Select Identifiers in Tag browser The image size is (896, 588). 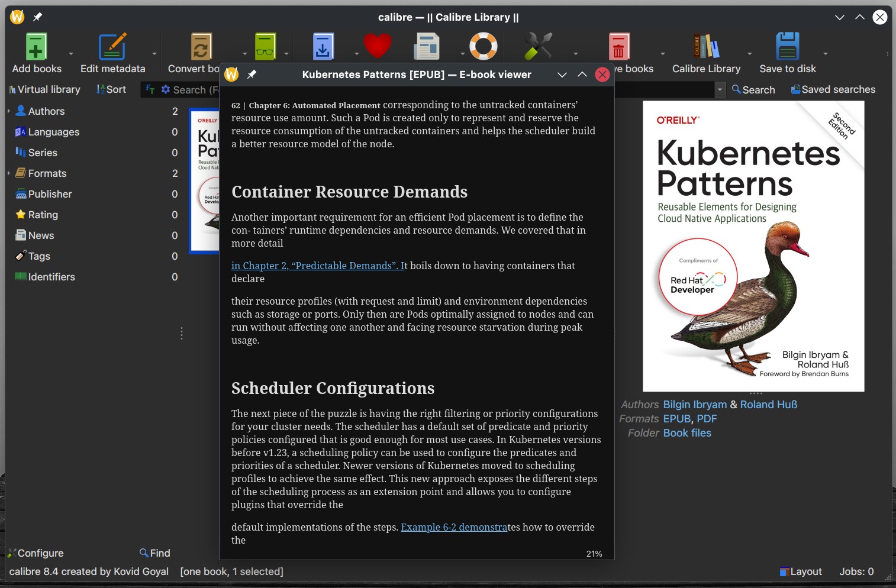[51, 277]
